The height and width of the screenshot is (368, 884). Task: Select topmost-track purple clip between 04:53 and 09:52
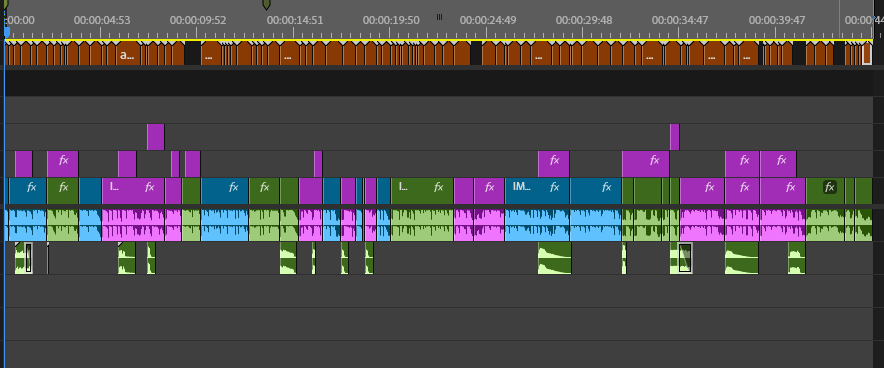click(x=156, y=137)
